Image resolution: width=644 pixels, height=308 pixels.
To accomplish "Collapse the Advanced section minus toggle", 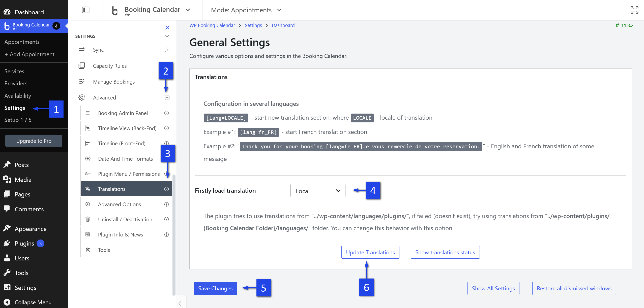I will pos(167,97).
